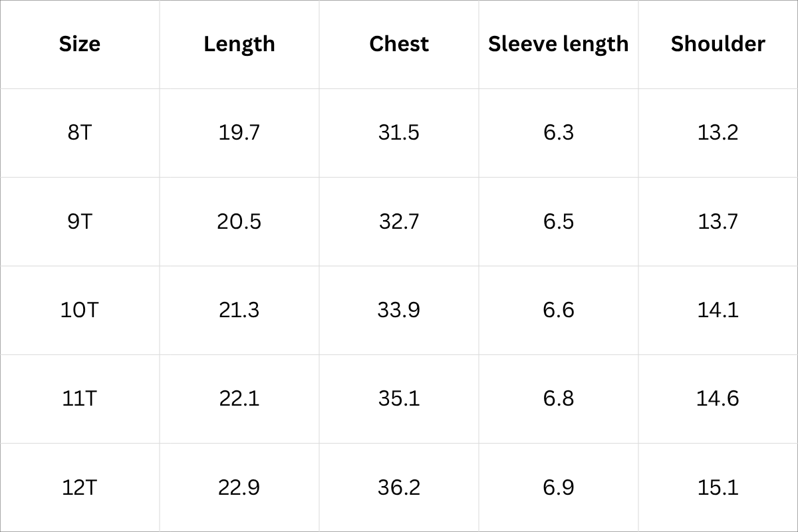The width and height of the screenshot is (798, 532).
Task: Select the 8T size row label
Action: point(80,132)
